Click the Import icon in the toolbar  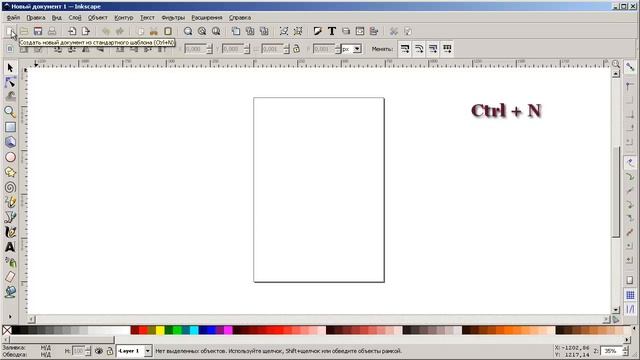[72, 31]
